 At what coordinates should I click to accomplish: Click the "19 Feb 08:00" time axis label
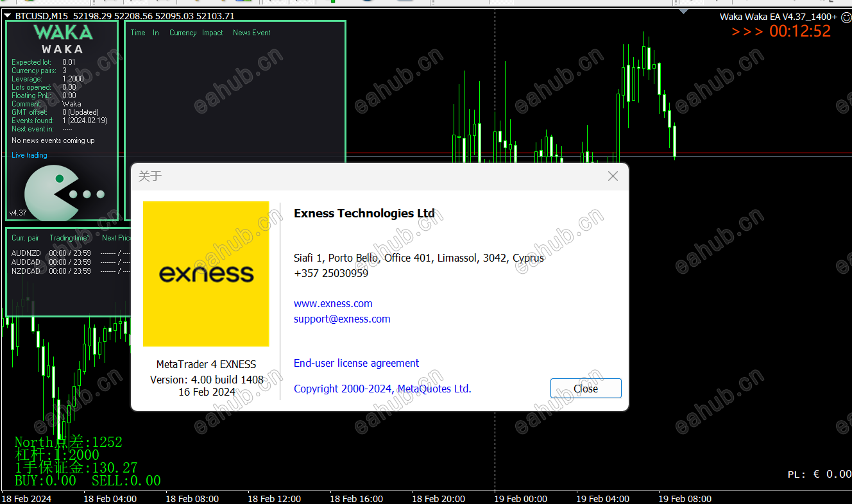point(685,499)
